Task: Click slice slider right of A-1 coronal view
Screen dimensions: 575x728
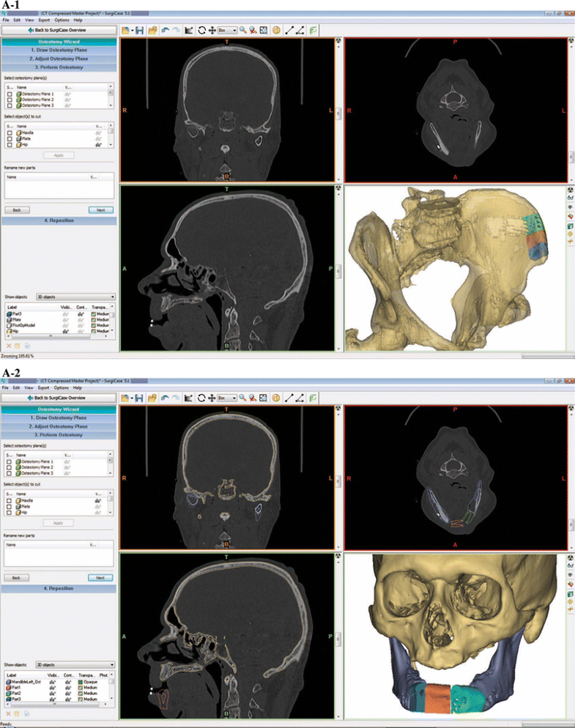Action: pos(338,112)
